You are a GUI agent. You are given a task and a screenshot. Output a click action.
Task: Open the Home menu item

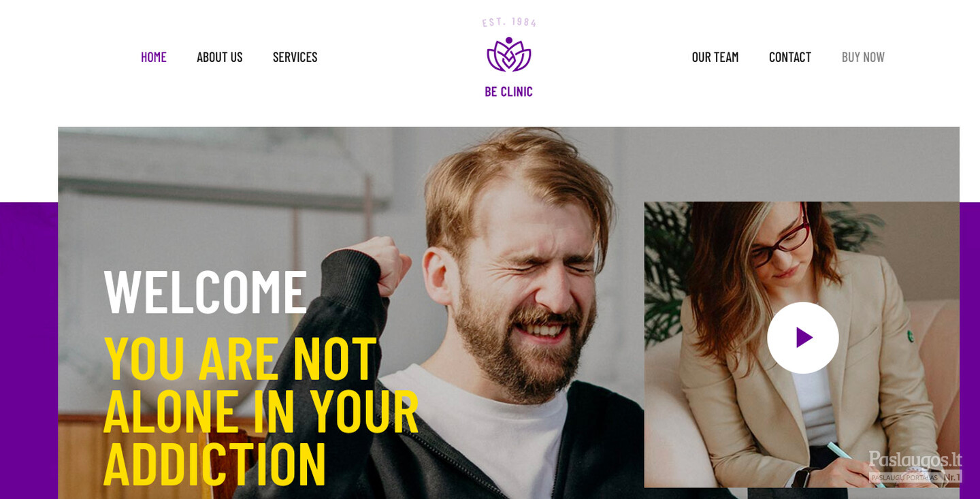point(154,57)
